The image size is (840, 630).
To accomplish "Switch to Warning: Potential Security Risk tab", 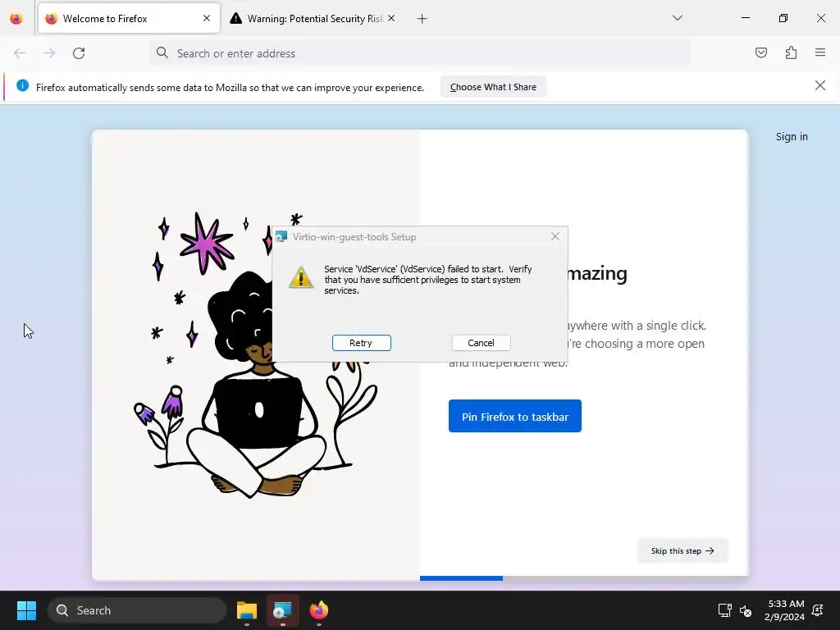I will point(313,19).
